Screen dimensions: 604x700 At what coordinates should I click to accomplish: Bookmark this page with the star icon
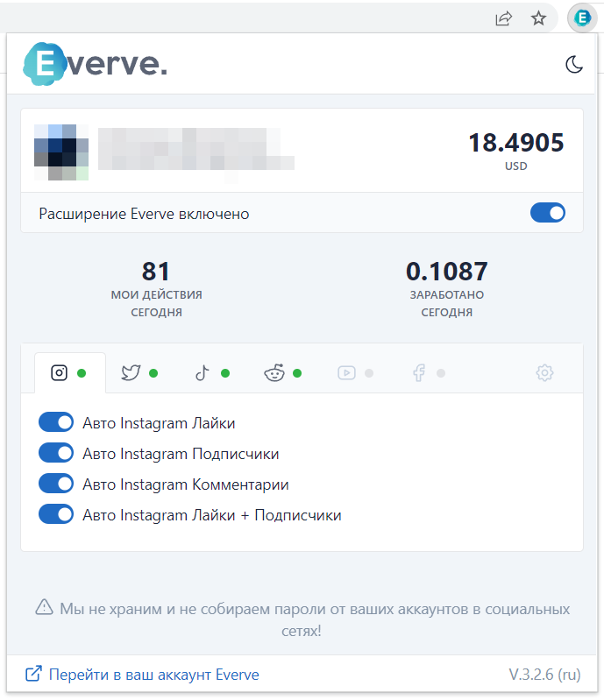tap(538, 18)
